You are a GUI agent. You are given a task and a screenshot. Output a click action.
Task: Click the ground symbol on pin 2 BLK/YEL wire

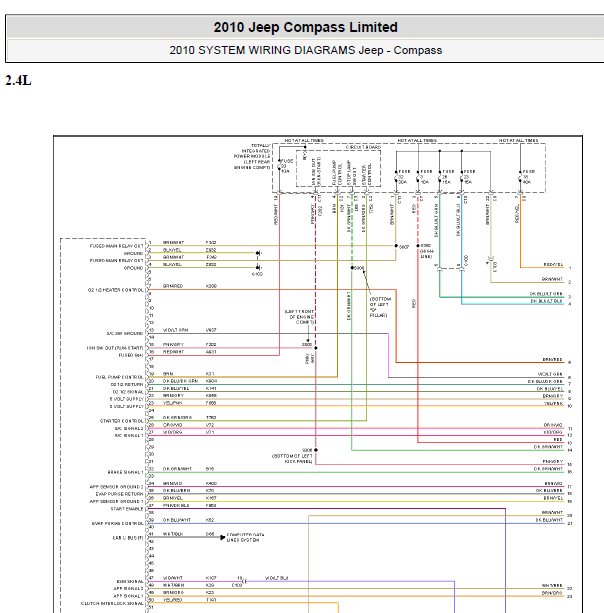click(258, 253)
